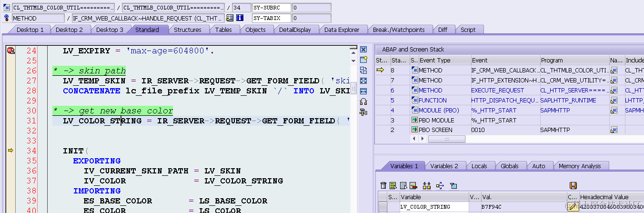
Task: Switch to Globals tab
Action: click(x=510, y=166)
